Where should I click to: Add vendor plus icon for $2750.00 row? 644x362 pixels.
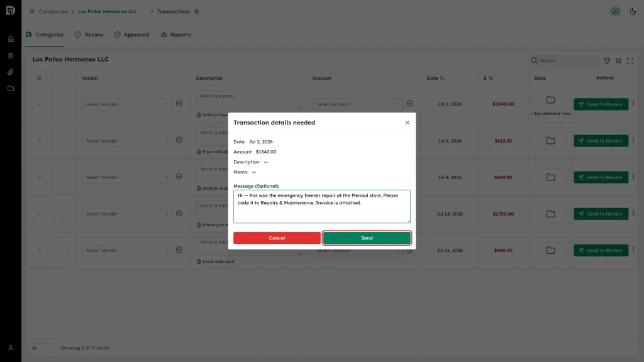(179, 214)
